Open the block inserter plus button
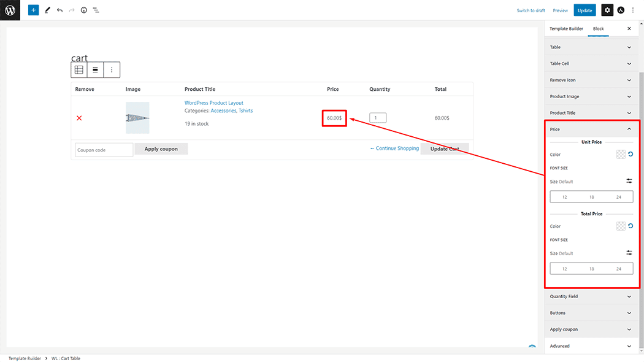The width and height of the screenshot is (644, 362). [33, 10]
